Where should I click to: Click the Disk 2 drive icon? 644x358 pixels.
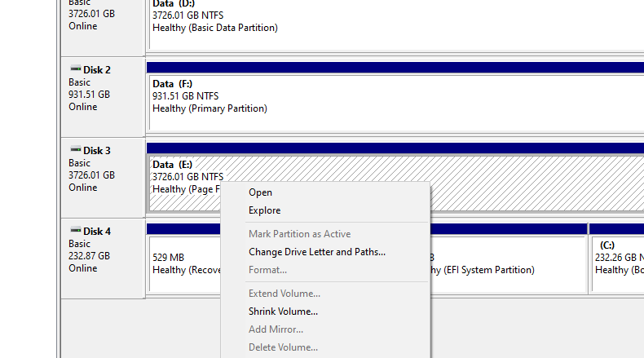76,69
